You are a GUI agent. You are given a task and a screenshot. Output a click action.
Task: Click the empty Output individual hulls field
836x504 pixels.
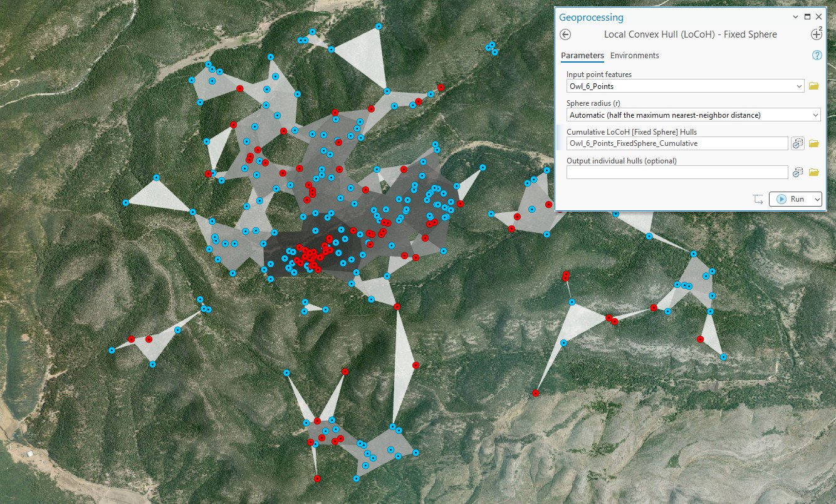[677, 172]
